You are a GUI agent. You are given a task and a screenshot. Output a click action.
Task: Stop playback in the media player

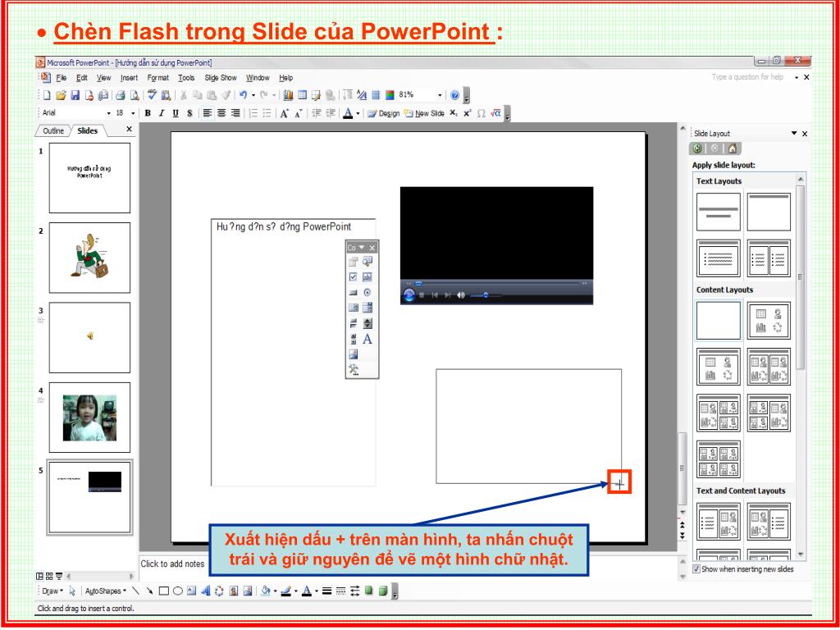click(422, 295)
